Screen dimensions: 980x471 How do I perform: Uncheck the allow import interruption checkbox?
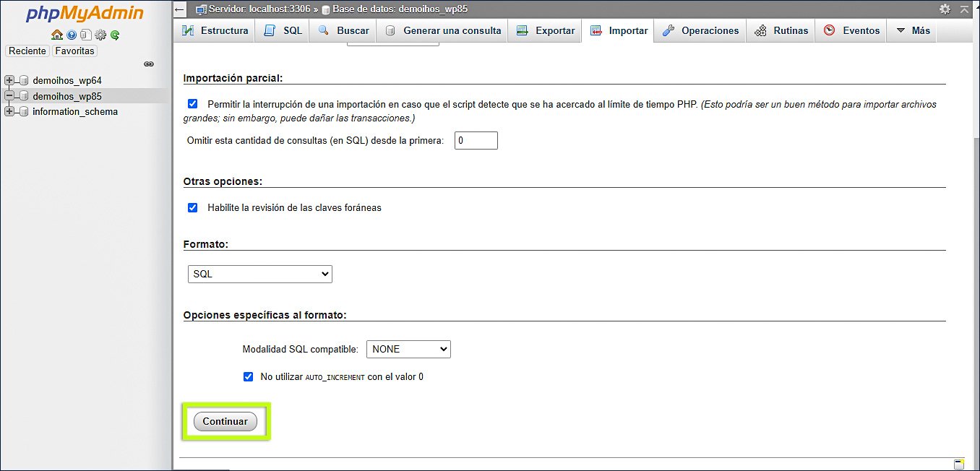pyautogui.click(x=192, y=104)
